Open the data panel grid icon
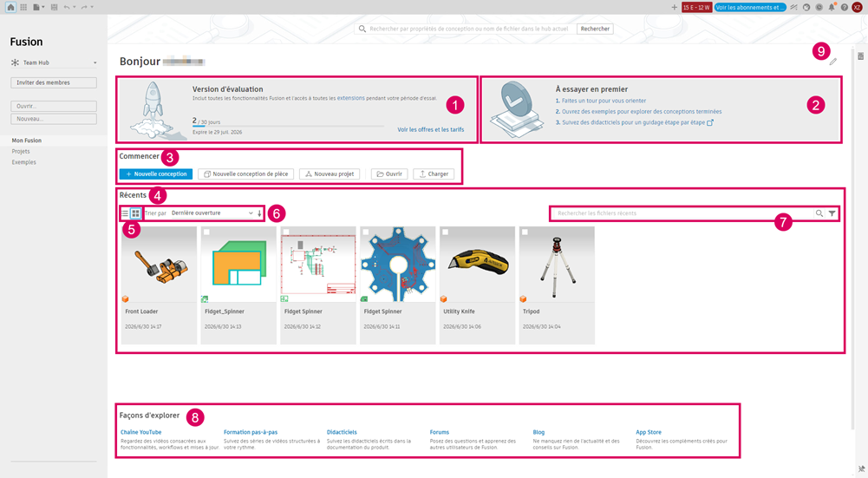This screenshot has height=478, width=868. pyautogui.click(x=23, y=7)
